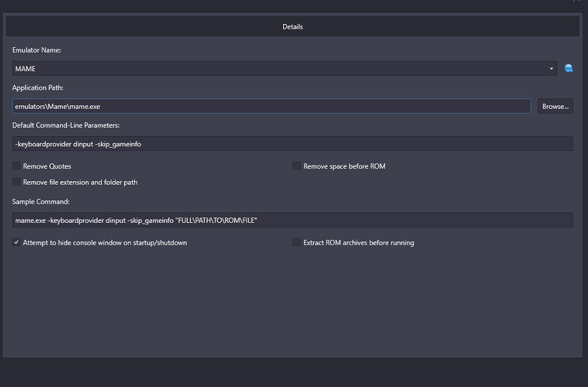
Task: Click the Default Command-Line Parameters label
Action: (x=66, y=125)
